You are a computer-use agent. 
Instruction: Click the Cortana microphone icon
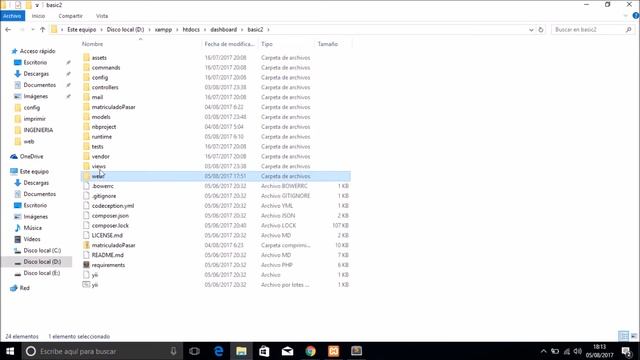[173, 351]
